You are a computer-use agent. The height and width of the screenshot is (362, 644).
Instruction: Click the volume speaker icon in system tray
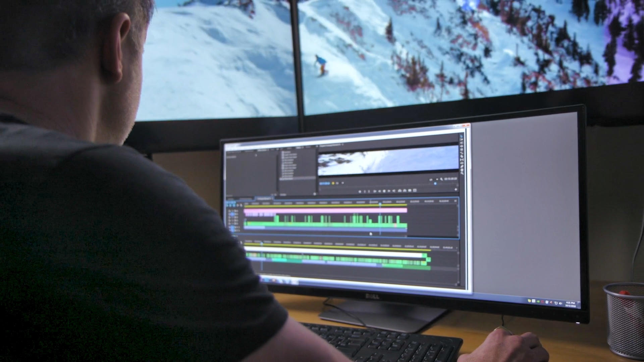[560, 303]
